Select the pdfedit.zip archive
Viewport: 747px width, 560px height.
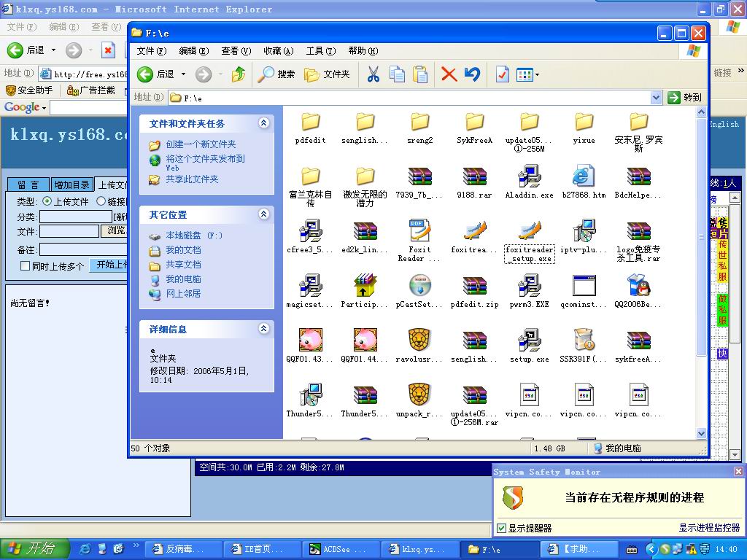pyautogui.click(x=474, y=292)
